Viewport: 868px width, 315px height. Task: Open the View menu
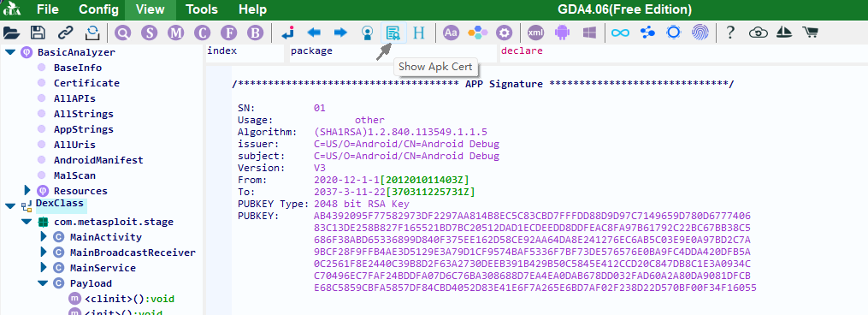150,9
